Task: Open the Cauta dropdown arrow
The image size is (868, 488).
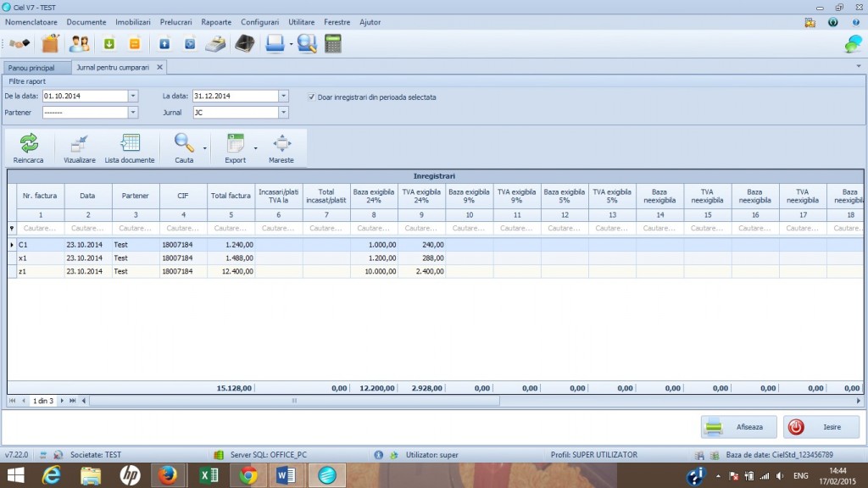Action: tap(205, 148)
